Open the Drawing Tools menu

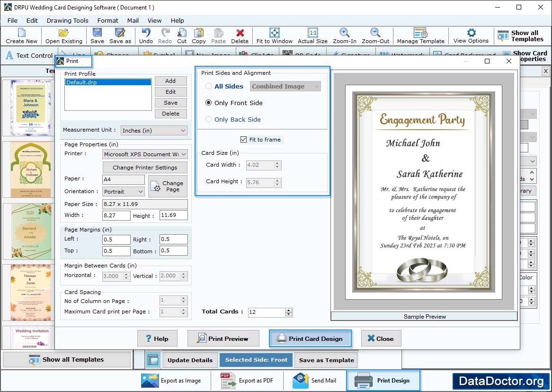coord(68,20)
